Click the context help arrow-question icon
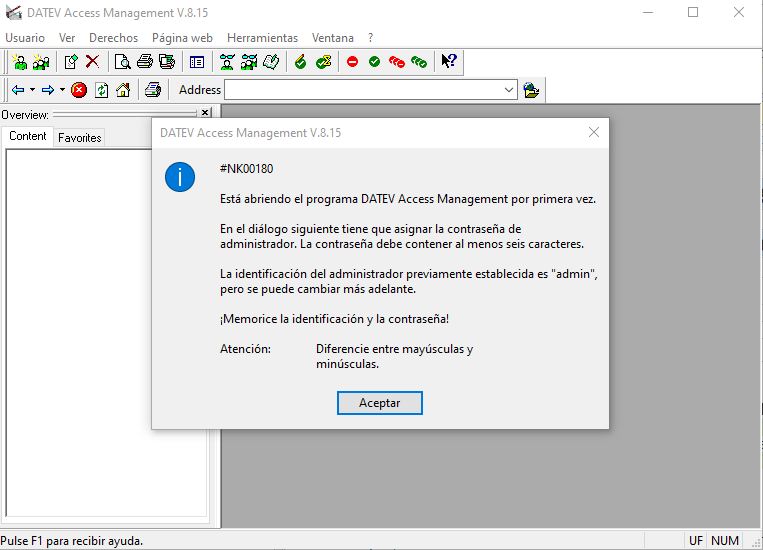Viewport: 763px width, 550px height. [449, 61]
